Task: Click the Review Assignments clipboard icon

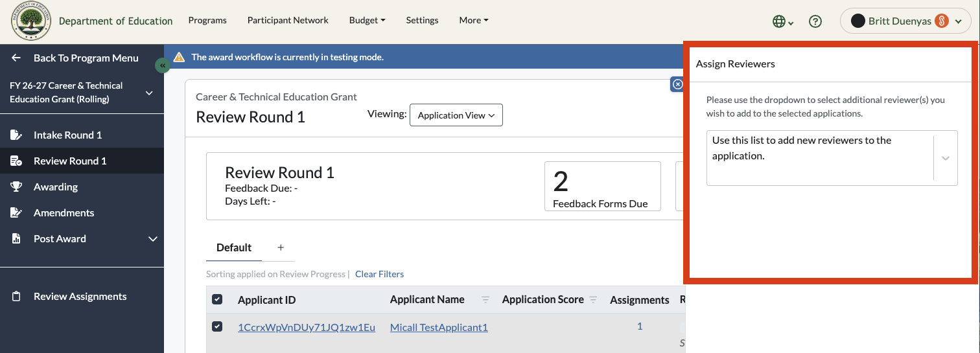Action: pyautogui.click(x=16, y=296)
